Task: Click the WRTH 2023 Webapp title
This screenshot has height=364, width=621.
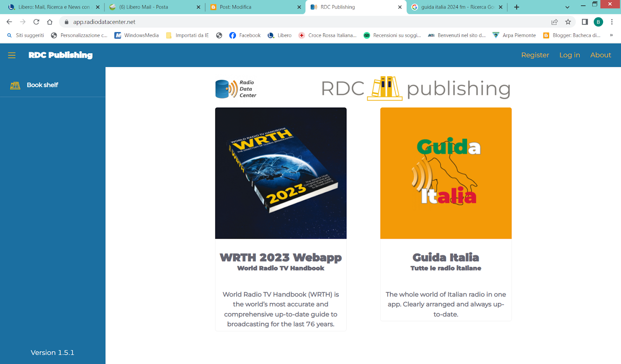Action: (281, 257)
